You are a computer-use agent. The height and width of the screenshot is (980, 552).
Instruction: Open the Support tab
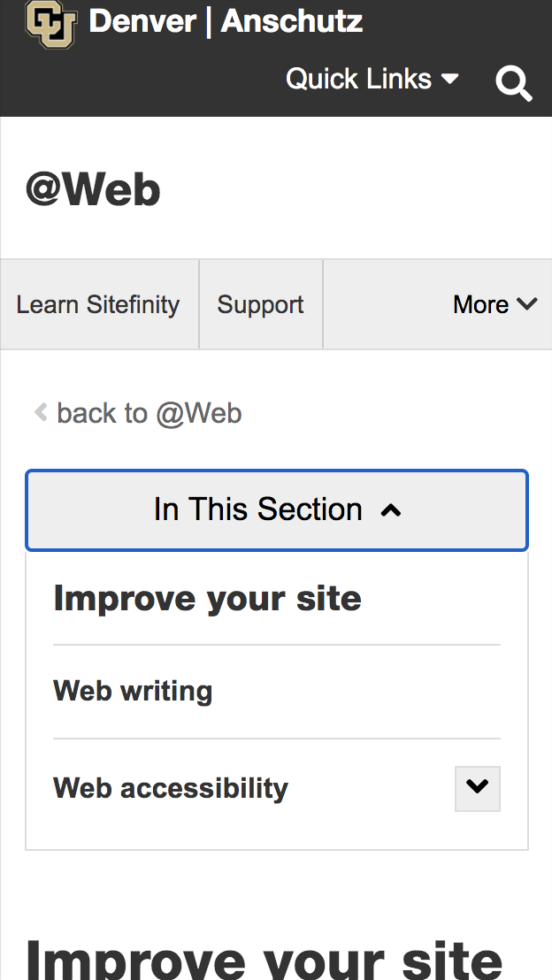coord(260,304)
